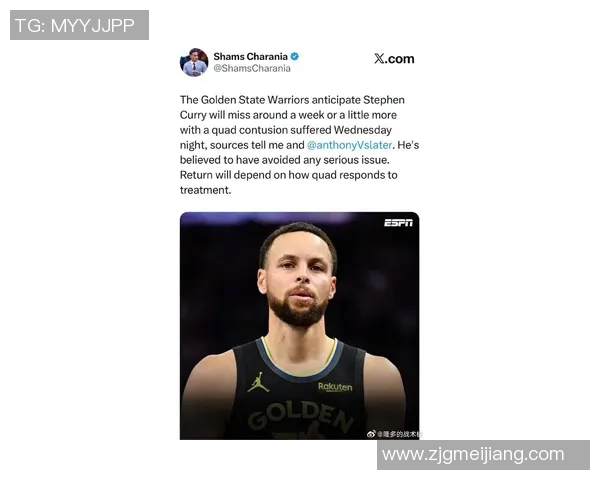Click the Rakuten sponsor patch
The image size is (600, 480).
[335, 387]
